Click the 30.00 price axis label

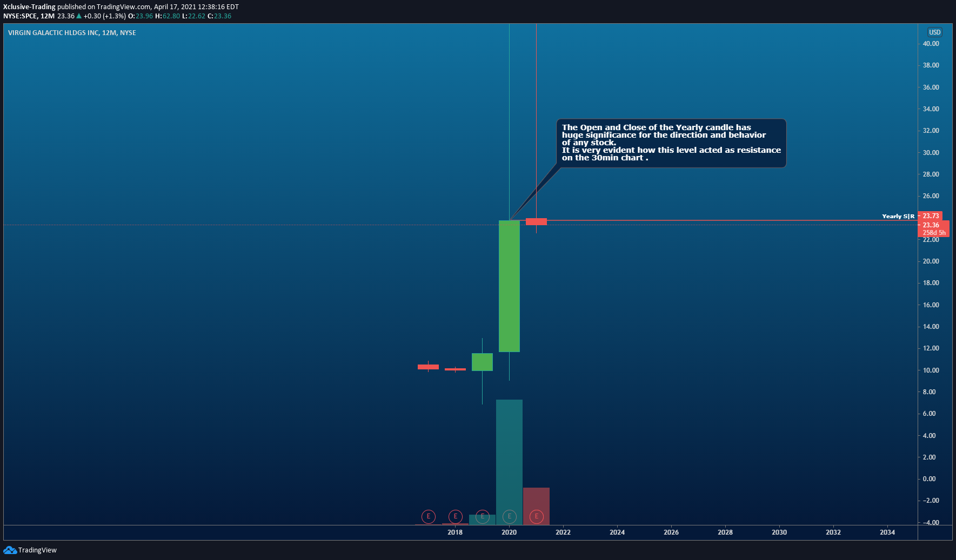click(931, 153)
